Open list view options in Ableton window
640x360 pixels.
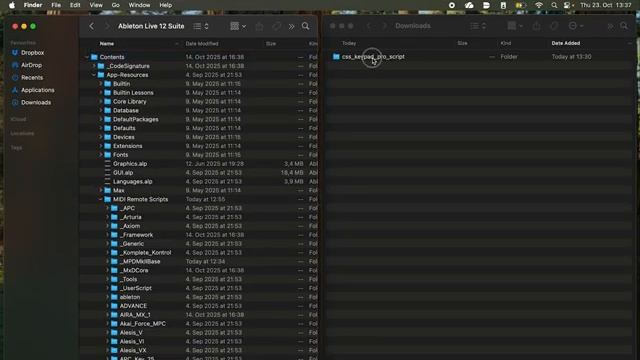tap(201, 26)
